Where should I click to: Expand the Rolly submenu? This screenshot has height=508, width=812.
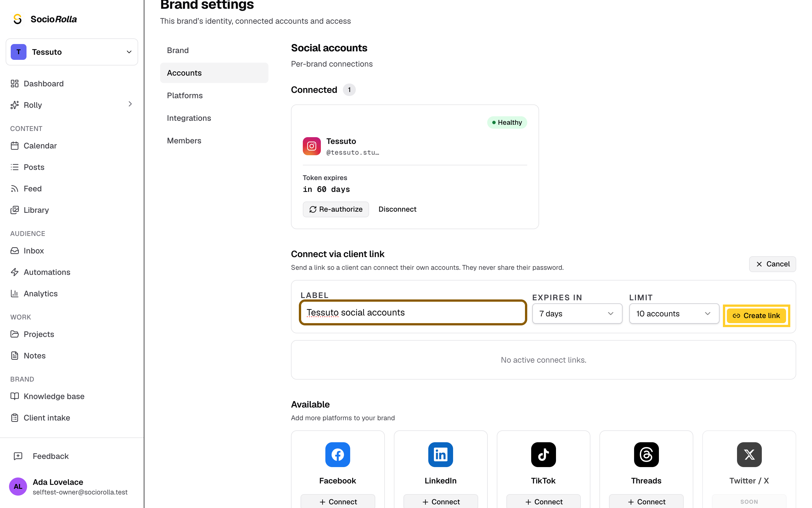click(130, 104)
